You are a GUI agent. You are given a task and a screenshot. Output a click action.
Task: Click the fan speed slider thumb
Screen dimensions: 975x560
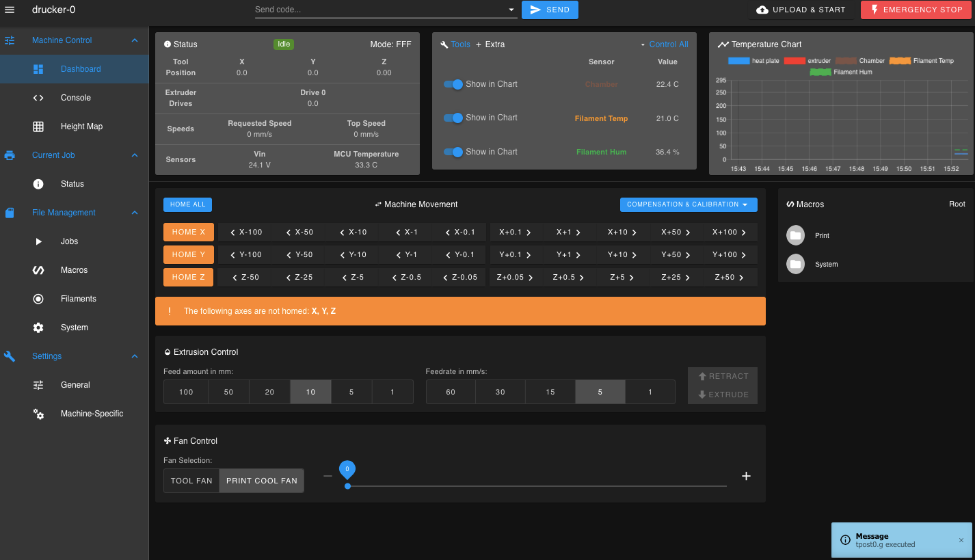tap(348, 486)
